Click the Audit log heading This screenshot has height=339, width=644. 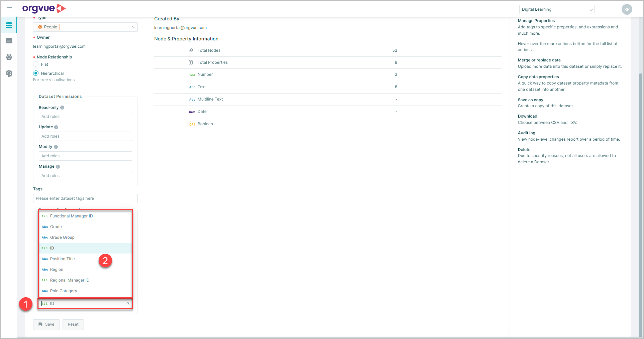point(527,133)
